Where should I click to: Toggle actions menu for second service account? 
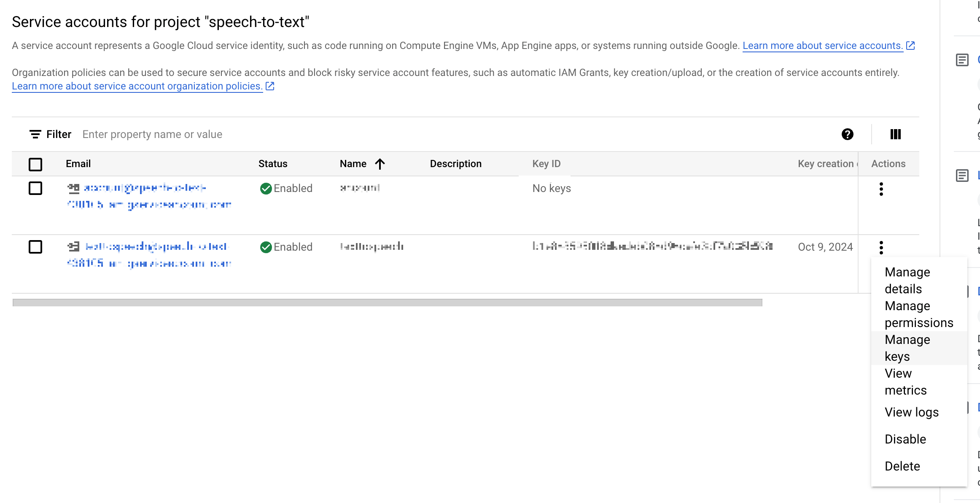pyautogui.click(x=881, y=247)
